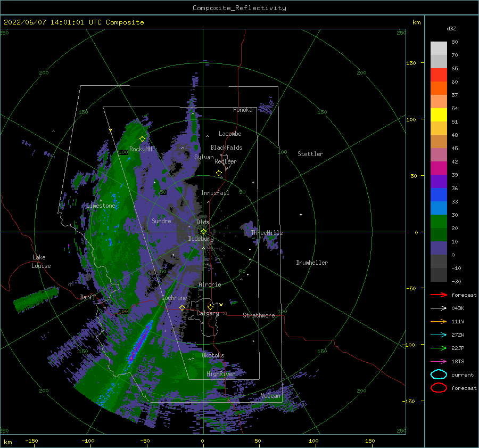Click yellow diamond marker below Cochrane

coord(183,307)
